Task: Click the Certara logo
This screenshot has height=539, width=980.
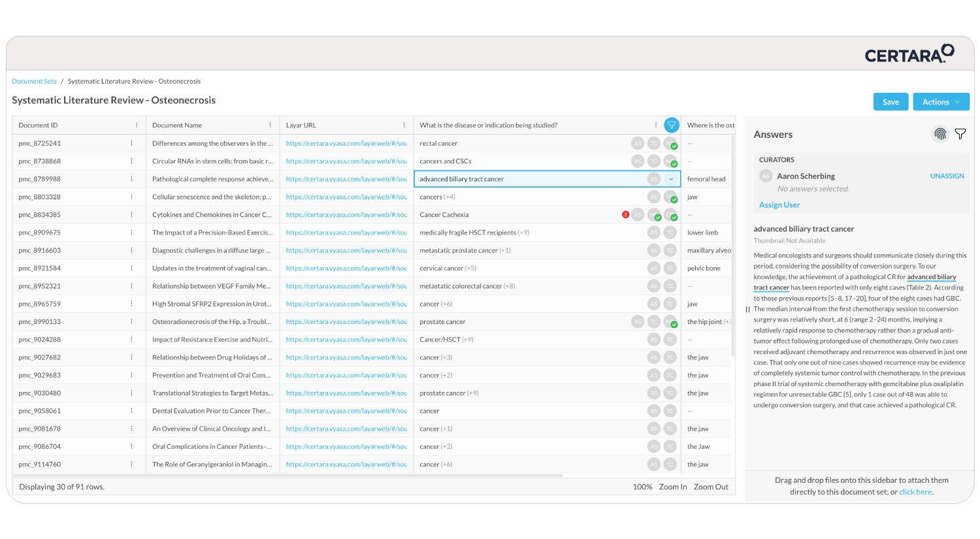Action: 909,54
